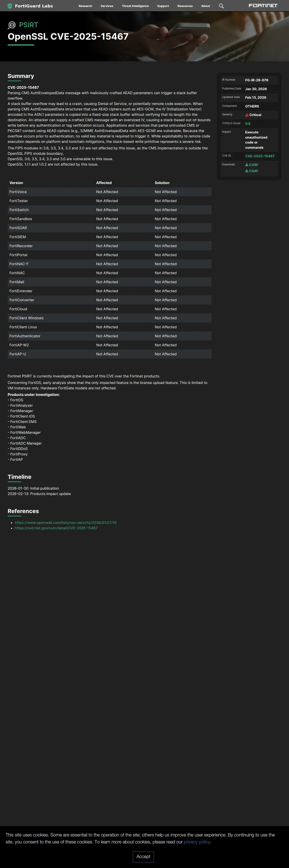This screenshot has height=868, width=289.
Task: Click FortiProxy in investigation list
Action: 19,454
